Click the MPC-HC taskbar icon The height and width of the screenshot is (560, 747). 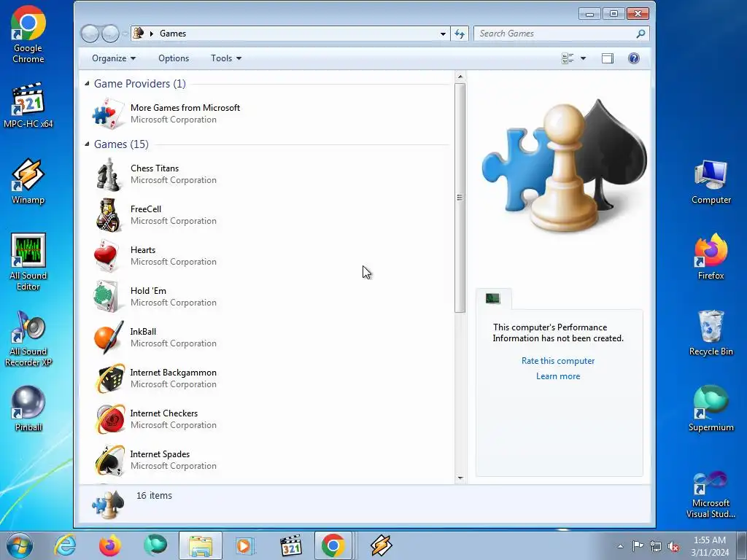coord(290,545)
